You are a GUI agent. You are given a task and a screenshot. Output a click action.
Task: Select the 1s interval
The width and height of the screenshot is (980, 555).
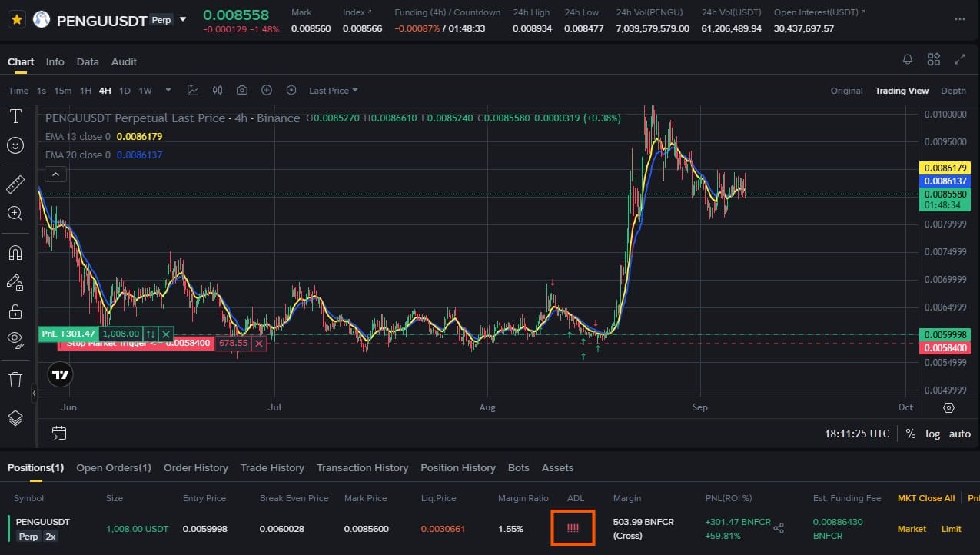(x=42, y=91)
